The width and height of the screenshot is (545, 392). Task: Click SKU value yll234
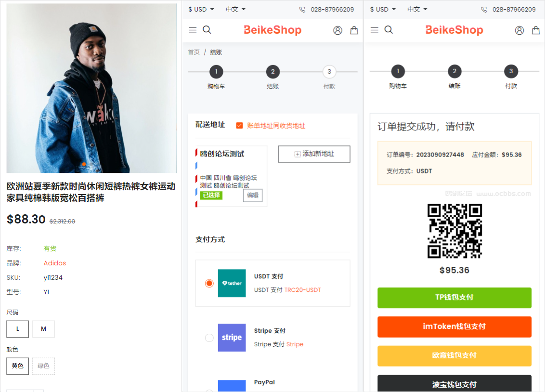[53, 278]
